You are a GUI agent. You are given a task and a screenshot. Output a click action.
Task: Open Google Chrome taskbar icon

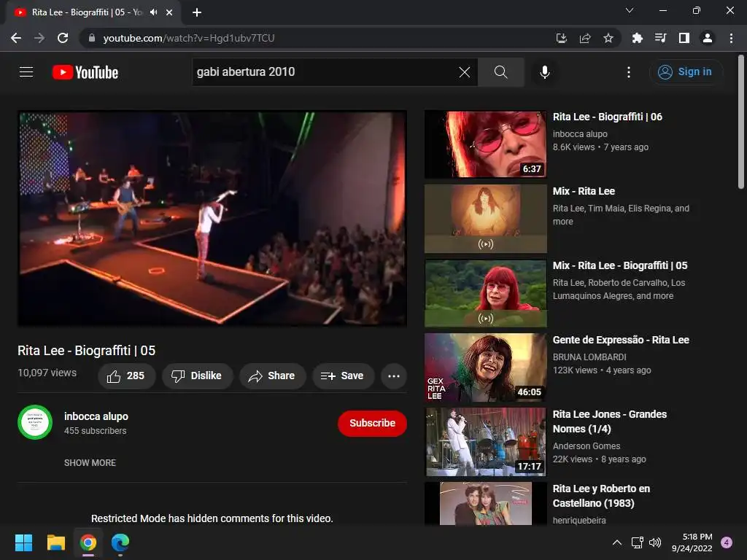[x=88, y=542]
